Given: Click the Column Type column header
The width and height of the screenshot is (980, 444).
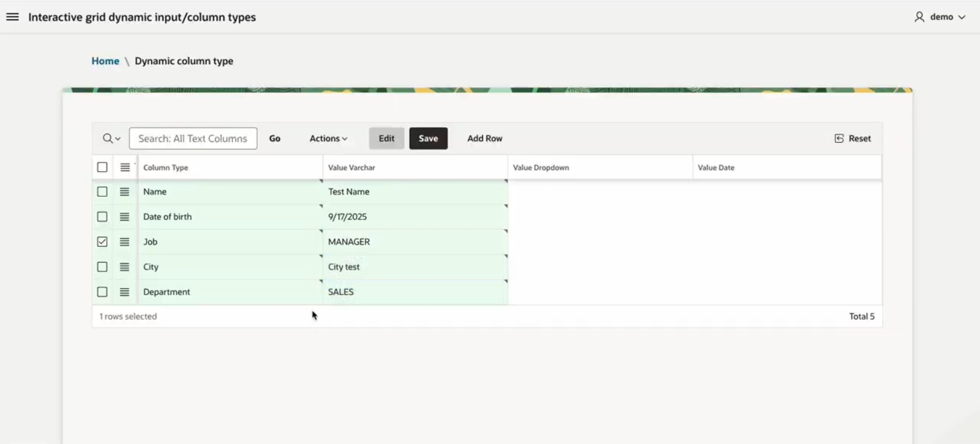Looking at the screenshot, I should coord(166,168).
